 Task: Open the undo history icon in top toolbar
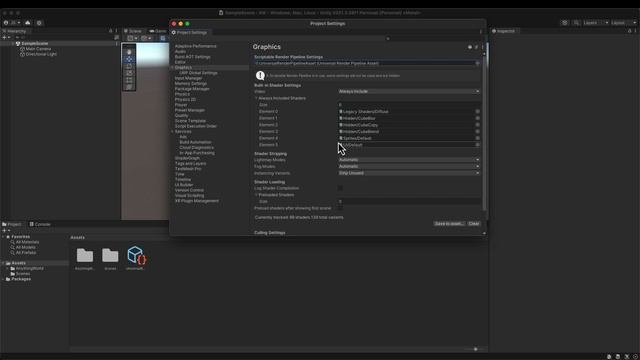click(x=564, y=23)
